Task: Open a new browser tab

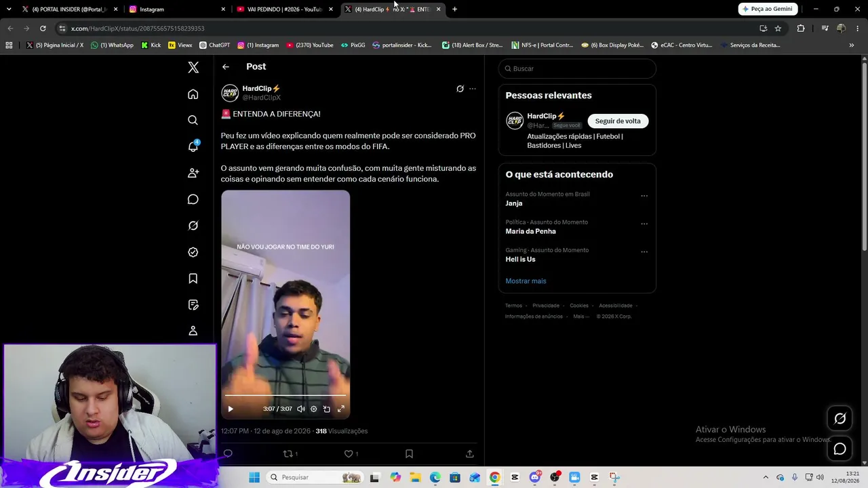Action: coord(454,9)
